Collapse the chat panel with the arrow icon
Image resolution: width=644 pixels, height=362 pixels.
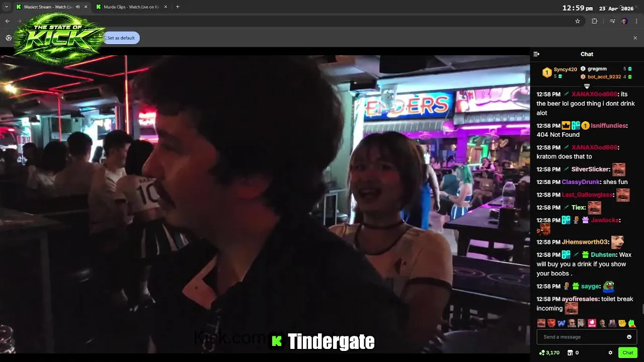[536, 54]
